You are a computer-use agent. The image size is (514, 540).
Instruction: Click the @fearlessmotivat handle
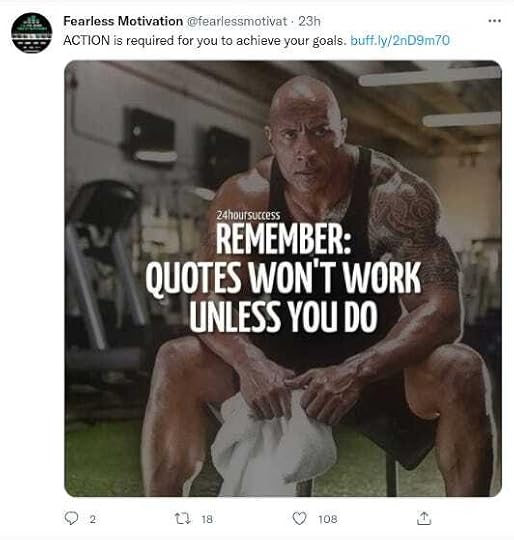[237, 21]
